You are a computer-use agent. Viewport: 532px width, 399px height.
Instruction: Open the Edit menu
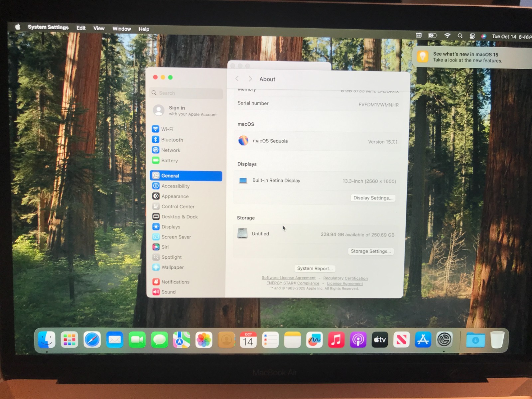[81, 28]
